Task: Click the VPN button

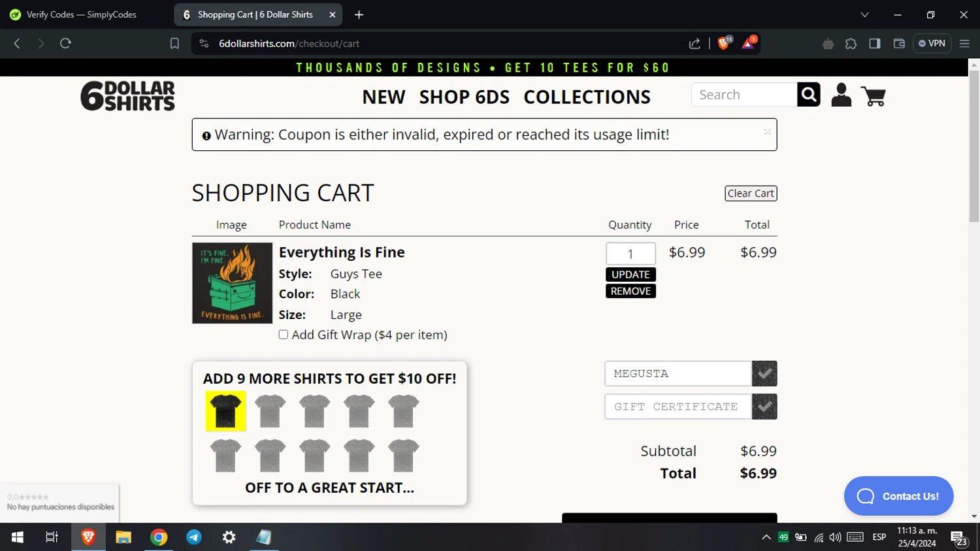Action: pos(932,43)
